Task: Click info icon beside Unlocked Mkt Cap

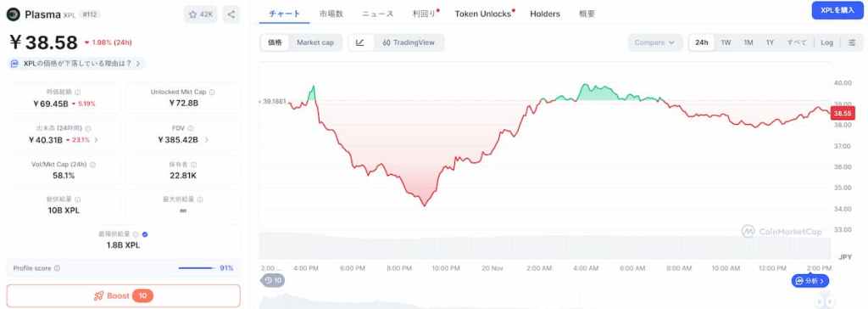Action: coord(212,92)
